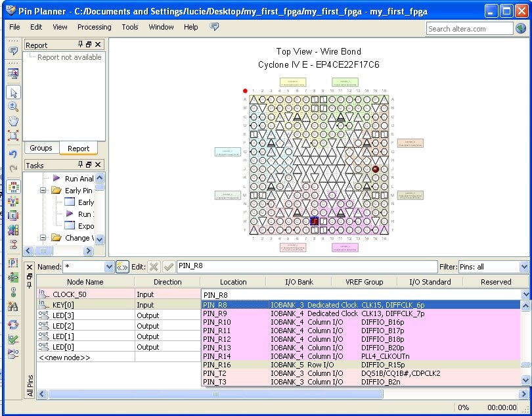
Task: Click the globe icon beside search box
Action: pyautogui.click(x=521, y=28)
